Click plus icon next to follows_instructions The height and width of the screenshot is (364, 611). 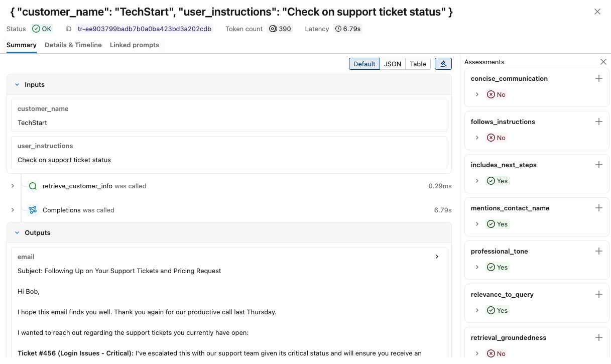598,122
